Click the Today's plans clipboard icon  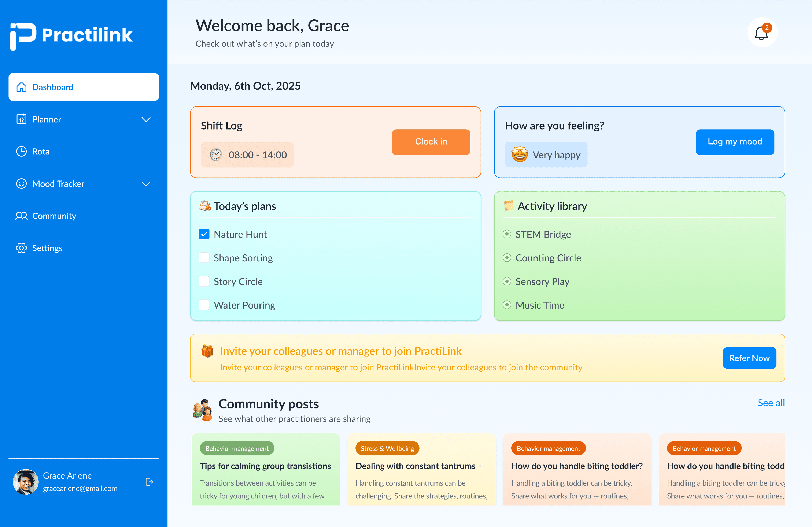(205, 206)
